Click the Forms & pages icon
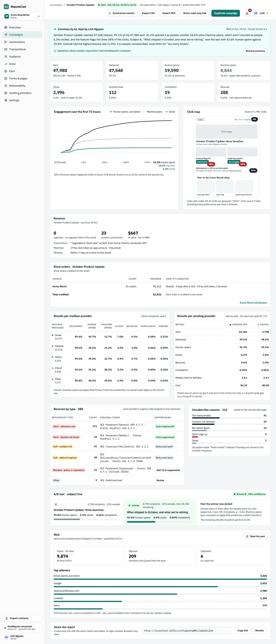 [6, 78]
